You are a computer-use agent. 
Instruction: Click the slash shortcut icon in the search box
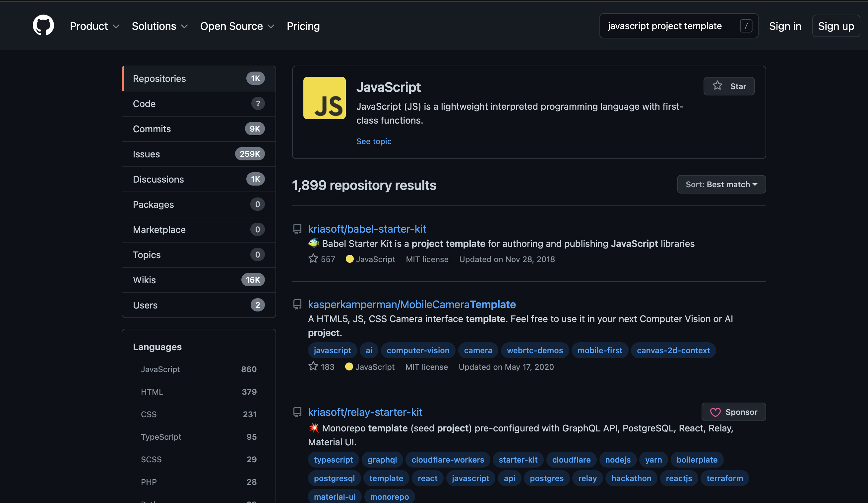746,26
